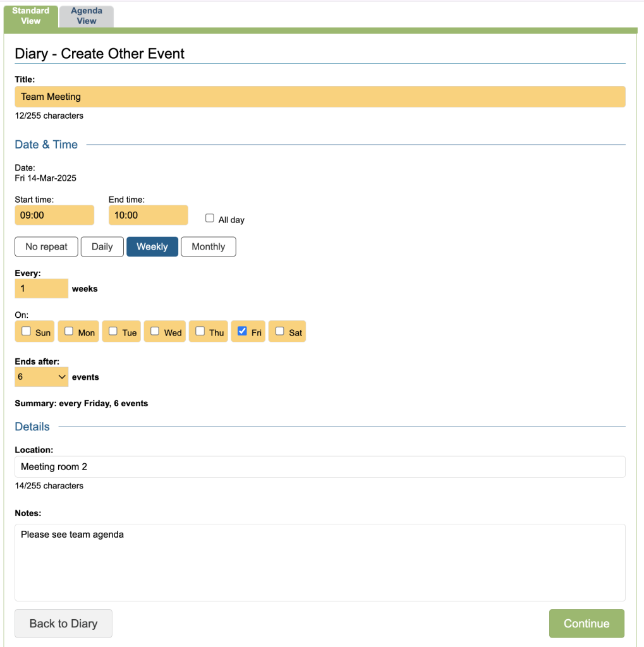Select the Standard View tab

(x=30, y=16)
